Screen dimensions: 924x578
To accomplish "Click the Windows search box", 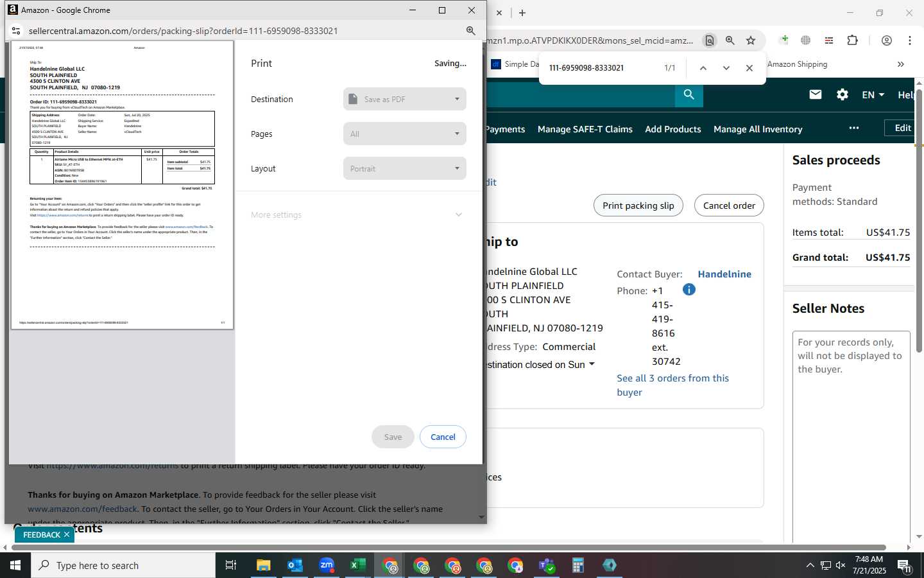I will click(x=123, y=565).
